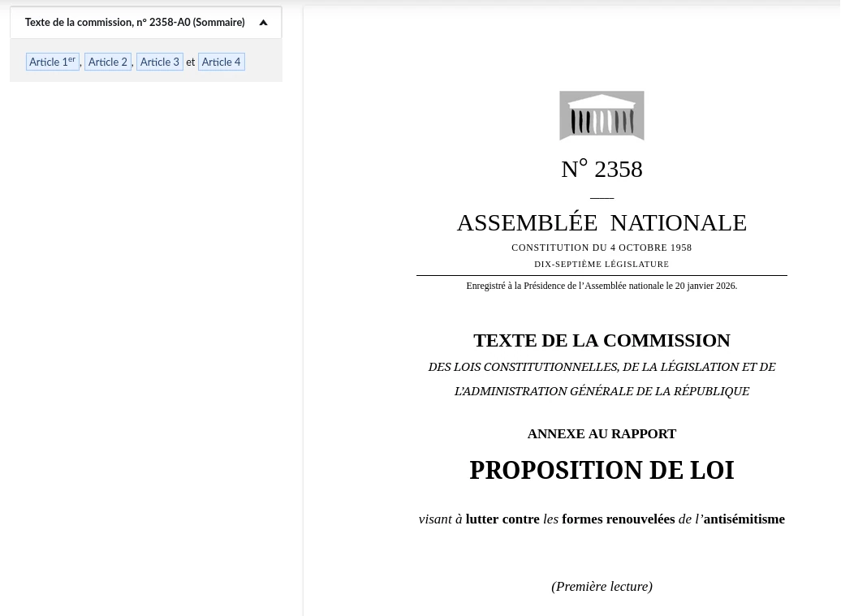Click the Assemblée nationale building logo

coord(602,116)
